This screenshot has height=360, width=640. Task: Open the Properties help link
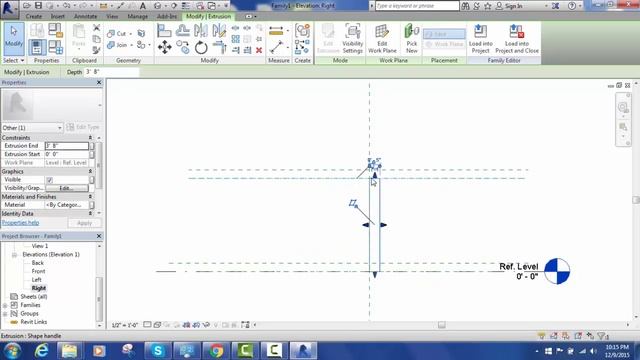point(20,223)
